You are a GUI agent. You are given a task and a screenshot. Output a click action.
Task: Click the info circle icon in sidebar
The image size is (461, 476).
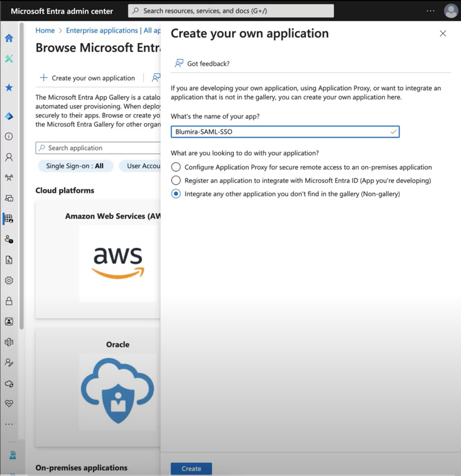click(x=9, y=137)
